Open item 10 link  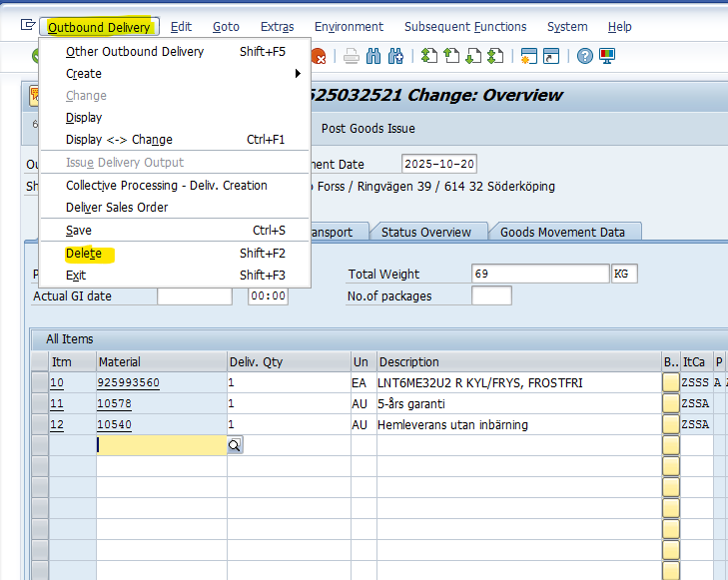click(57, 382)
